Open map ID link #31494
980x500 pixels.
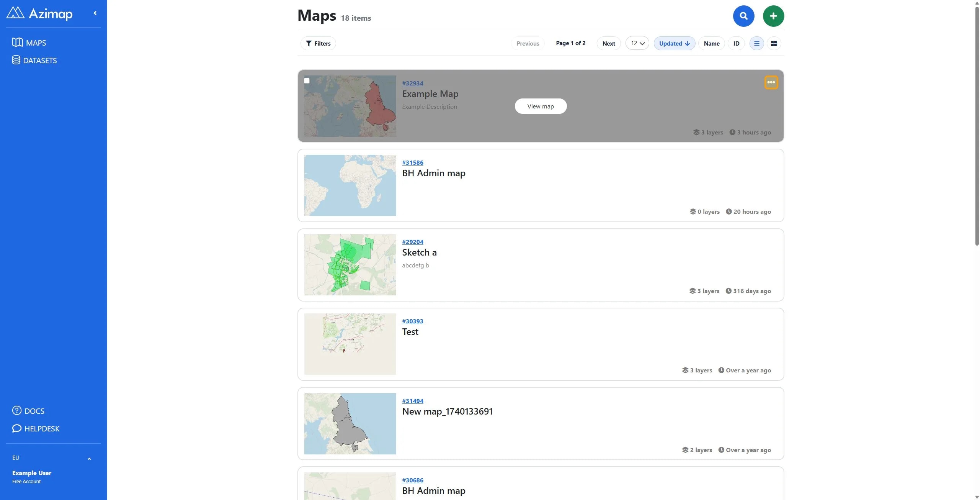click(413, 401)
